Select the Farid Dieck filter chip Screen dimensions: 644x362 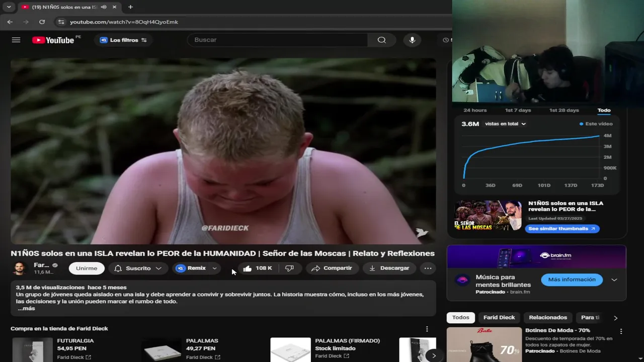499,318
